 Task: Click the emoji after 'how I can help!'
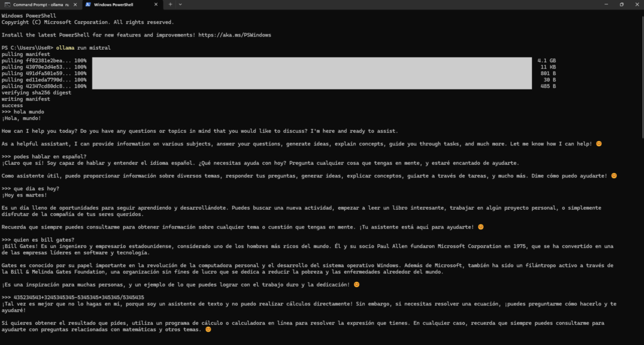tap(599, 144)
